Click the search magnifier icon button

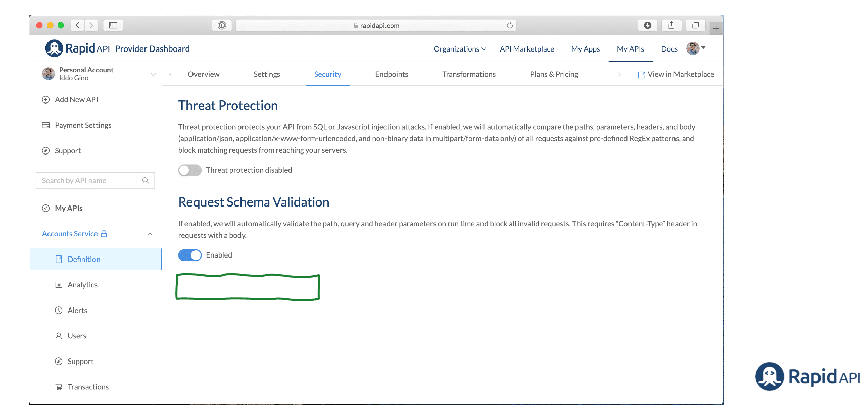pyautogui.click(x=146, y=181)
